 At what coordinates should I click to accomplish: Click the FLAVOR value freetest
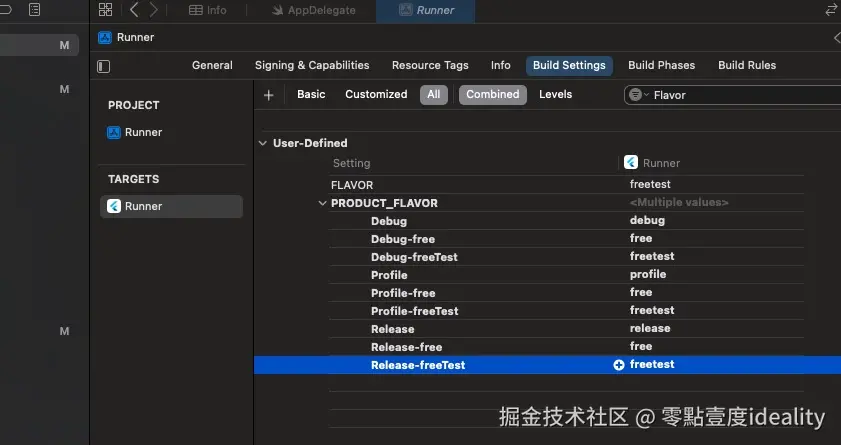(x=650, y=184)
